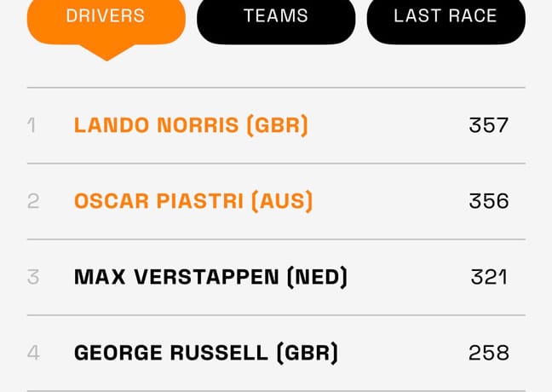Viewport: 552px width, 392px height.
Task: Click Norris's 357 points value
Action: tap(489, 125)
